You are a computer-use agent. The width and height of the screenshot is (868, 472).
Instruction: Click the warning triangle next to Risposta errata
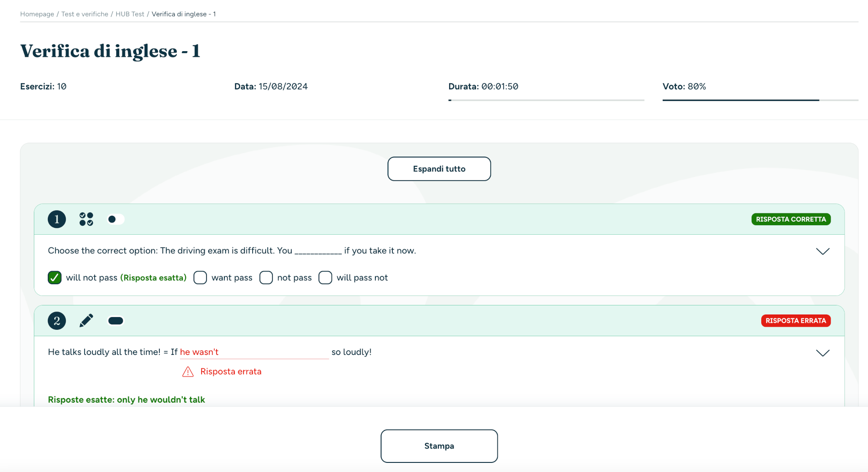(188, 372)
